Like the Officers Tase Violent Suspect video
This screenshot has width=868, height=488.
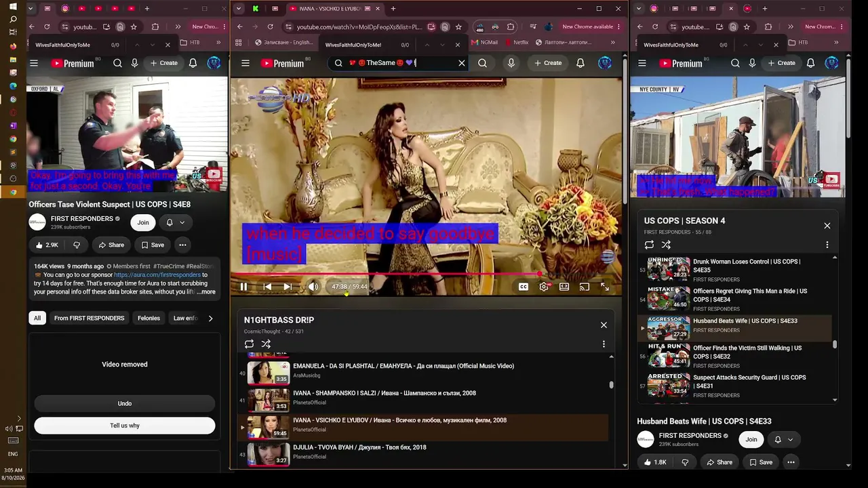point(47,245)
